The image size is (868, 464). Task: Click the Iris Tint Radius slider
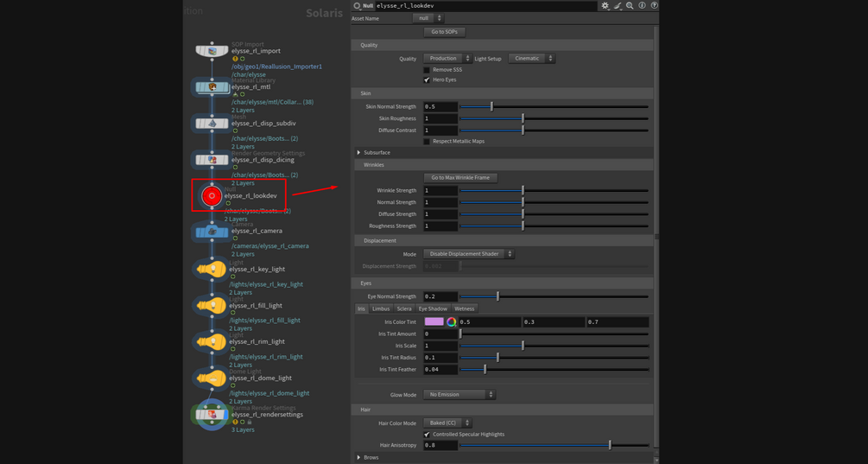click(554, 358)
